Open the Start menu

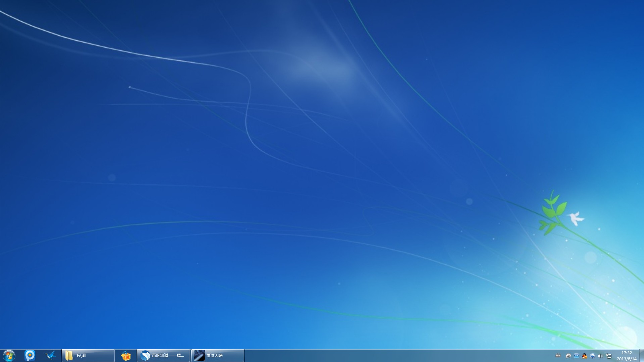click(8, 355)
